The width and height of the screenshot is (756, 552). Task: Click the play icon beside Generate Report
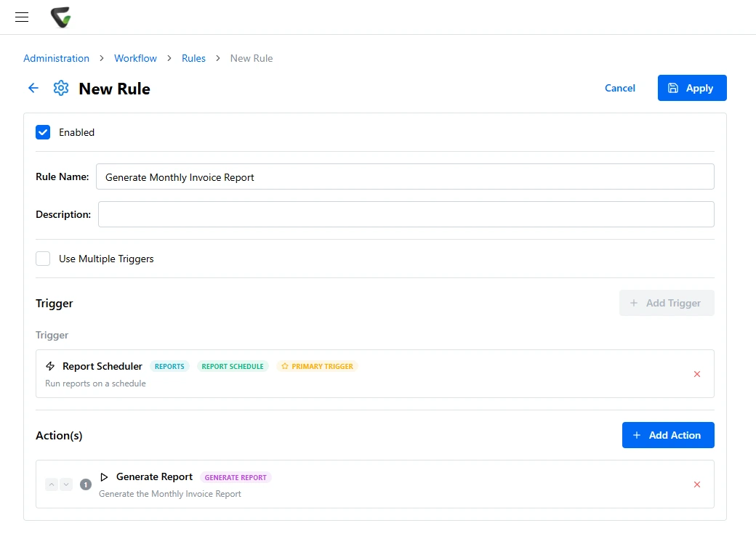click(104, 477)
